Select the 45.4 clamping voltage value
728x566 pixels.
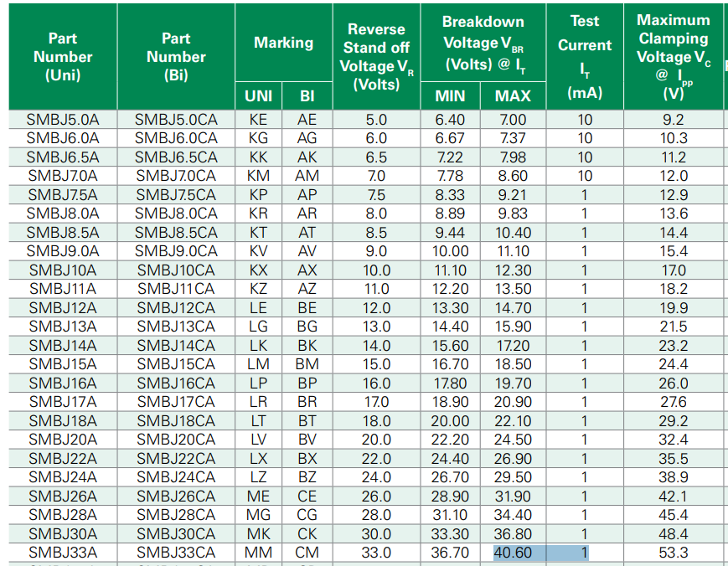tap(674, 514)
